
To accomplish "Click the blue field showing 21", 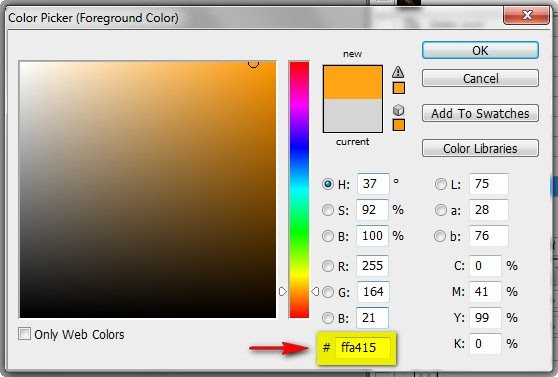I will click(372, 318).
